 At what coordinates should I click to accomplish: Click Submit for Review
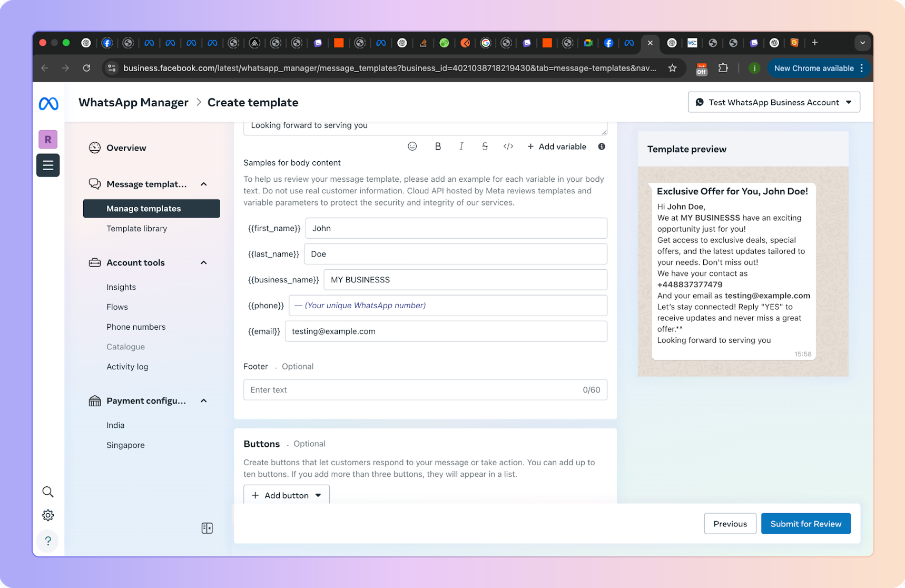[806, 524]
